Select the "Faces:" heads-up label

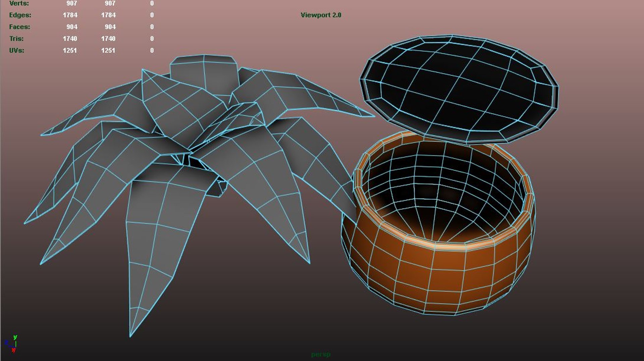coord(19,27)
